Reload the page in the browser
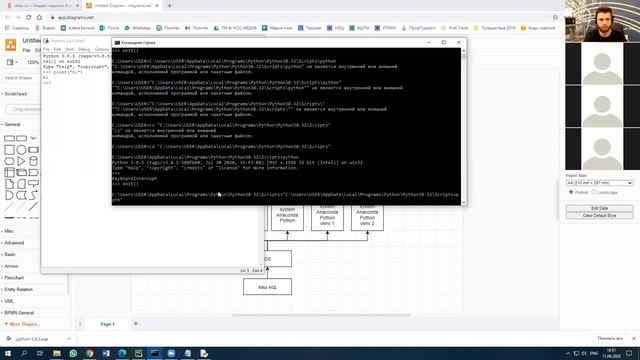Viewport: 640px width, 360px height. [x=29, y=18]
